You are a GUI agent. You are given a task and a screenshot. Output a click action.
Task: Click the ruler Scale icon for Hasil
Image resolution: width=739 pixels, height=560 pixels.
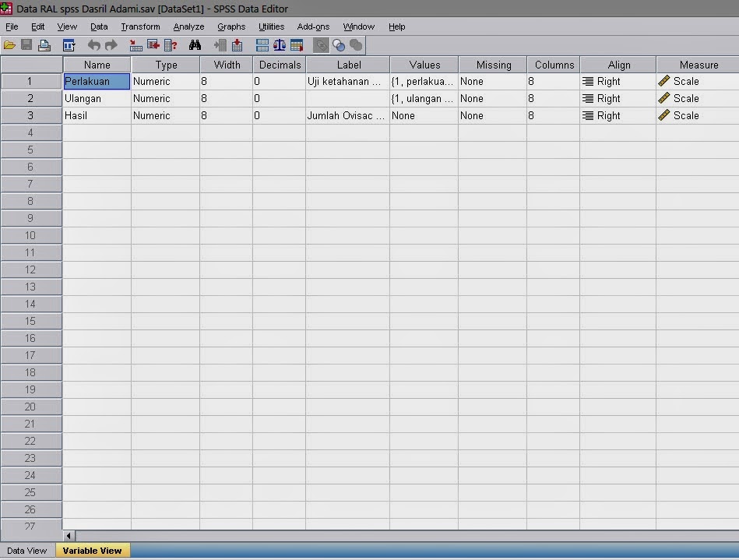pyautogui.click(x=664, y=115)
